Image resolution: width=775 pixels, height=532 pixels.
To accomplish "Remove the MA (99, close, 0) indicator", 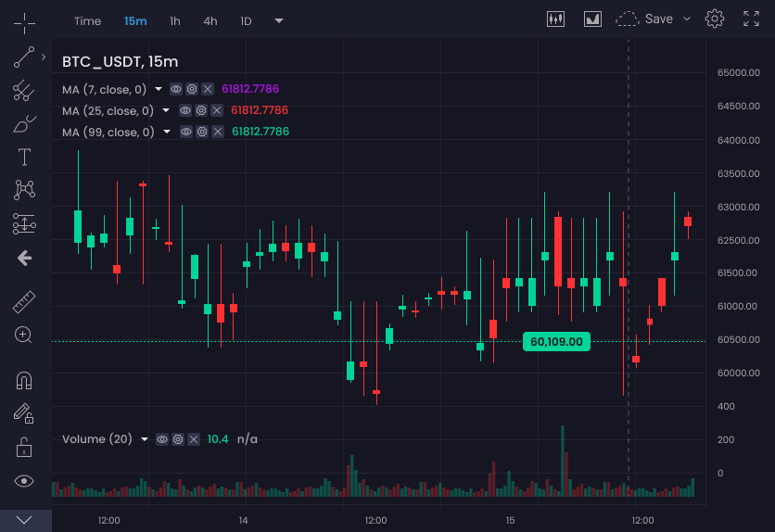I will (217, 133).
